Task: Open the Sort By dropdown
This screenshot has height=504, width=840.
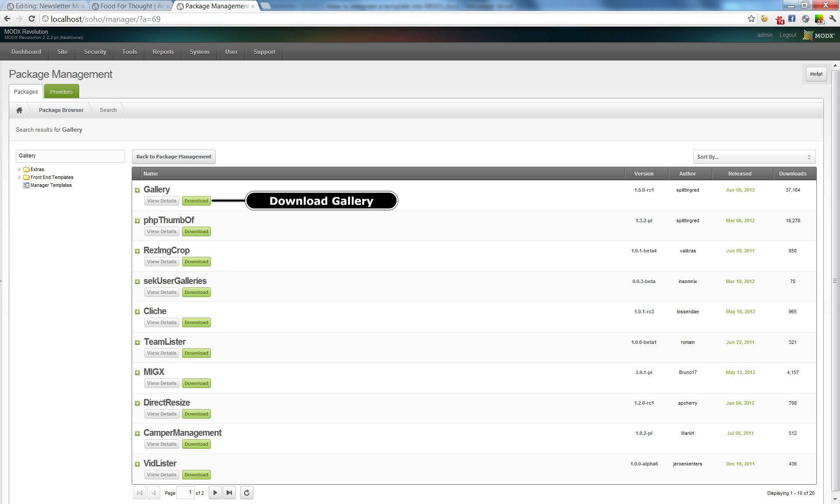Action: coord(754,157)
